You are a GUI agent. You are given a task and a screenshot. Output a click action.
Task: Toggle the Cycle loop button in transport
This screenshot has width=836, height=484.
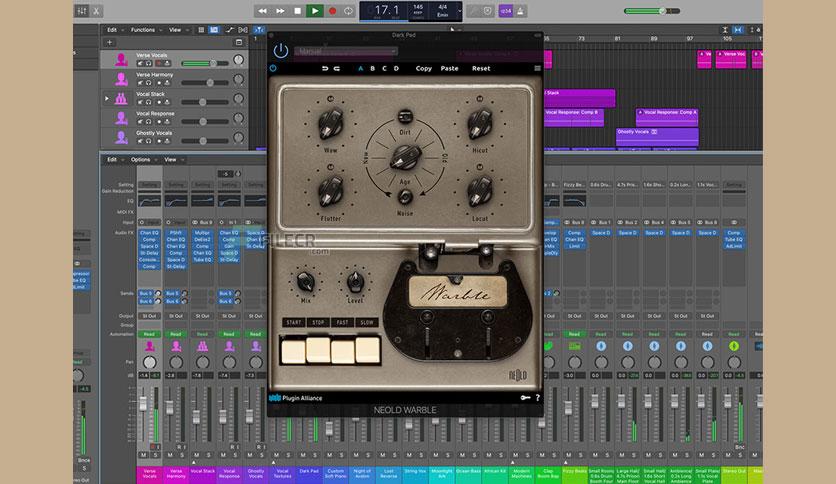[x=348, y=11]
